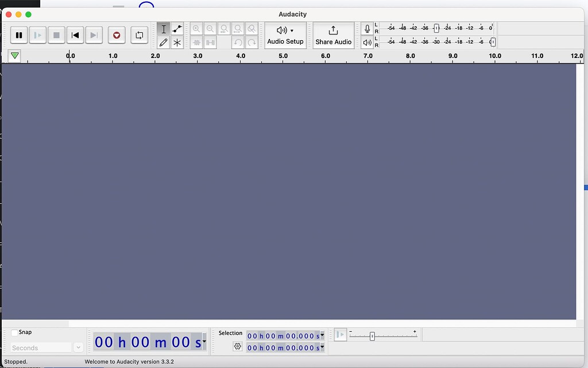Activate the Multi-tool
The height and width of the screenshot is (368, 588).
coord(177,42)
